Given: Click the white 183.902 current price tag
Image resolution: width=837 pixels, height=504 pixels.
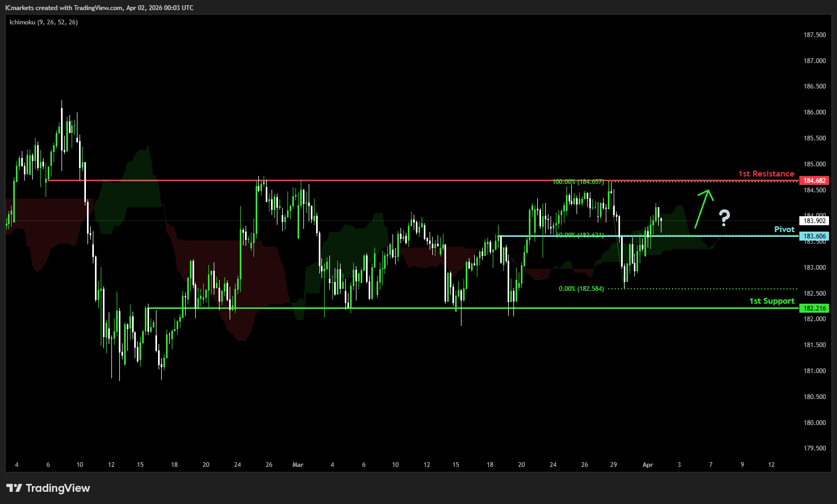Looking at the screenshot, I should [814, 221].
